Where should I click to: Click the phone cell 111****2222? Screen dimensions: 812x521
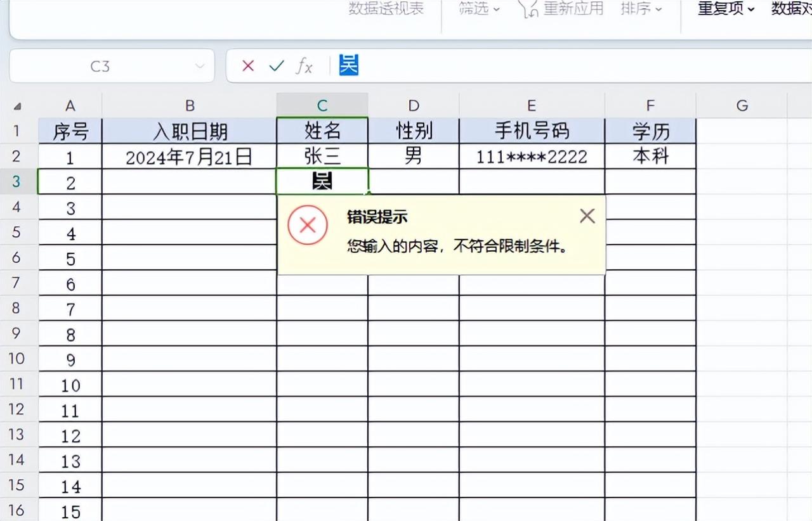532,157
